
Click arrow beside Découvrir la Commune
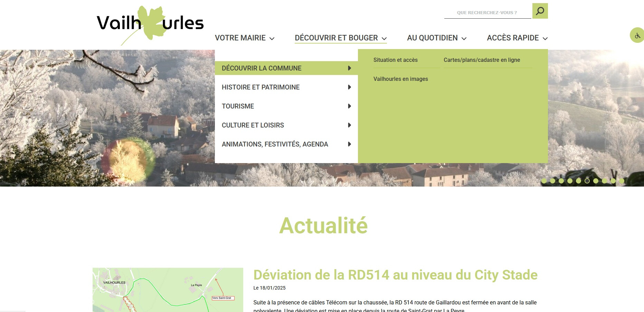point(349,68)
